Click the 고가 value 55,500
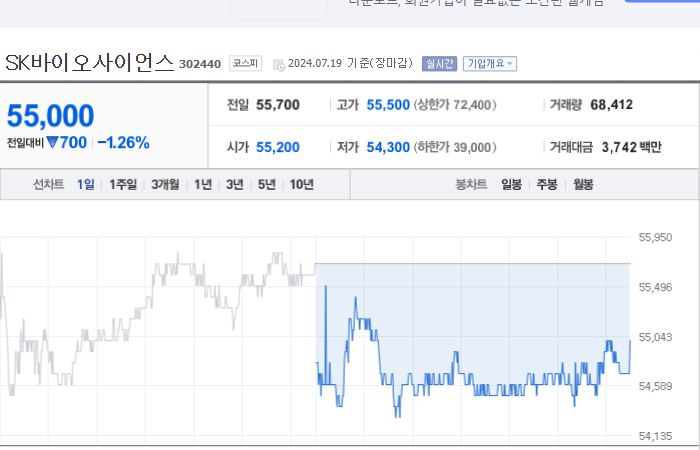Viewport: 700px width, 450px height. [x=388, y=105]
